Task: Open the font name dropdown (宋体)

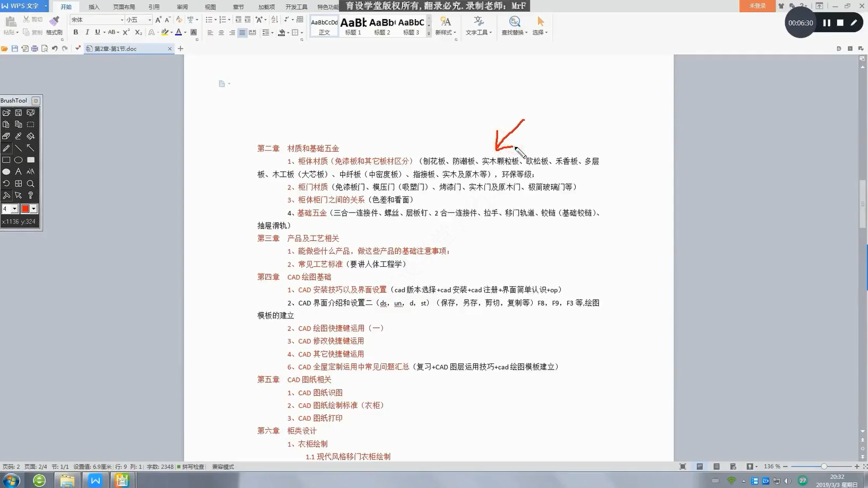Action: click(x=121, y=20)
